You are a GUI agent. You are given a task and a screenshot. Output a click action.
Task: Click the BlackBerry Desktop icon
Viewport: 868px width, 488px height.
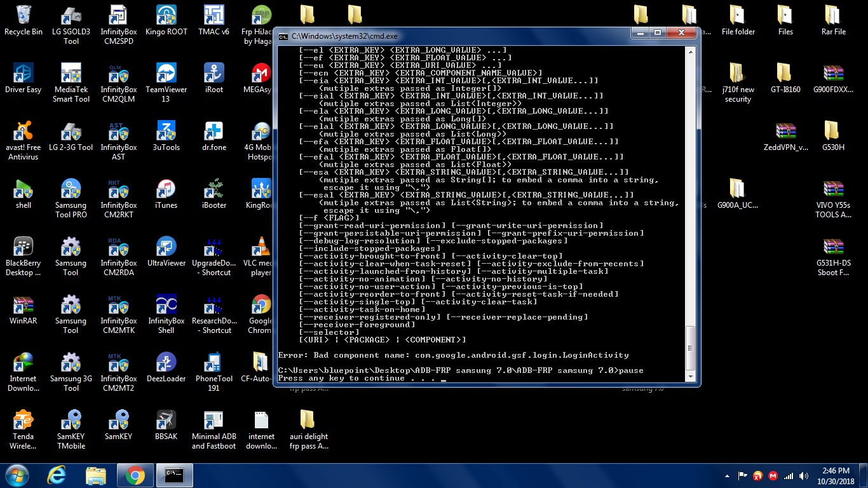[x=24, y=256]
